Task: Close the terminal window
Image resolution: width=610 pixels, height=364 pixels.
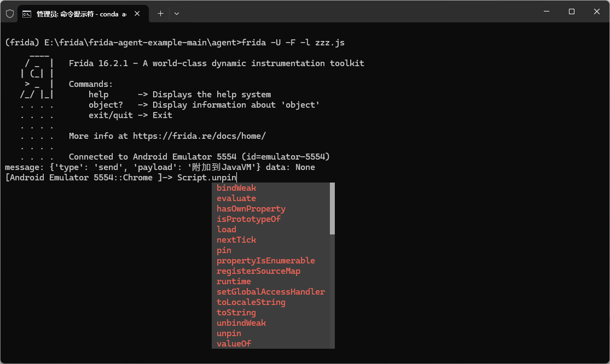Action: (x=597, y=11)
